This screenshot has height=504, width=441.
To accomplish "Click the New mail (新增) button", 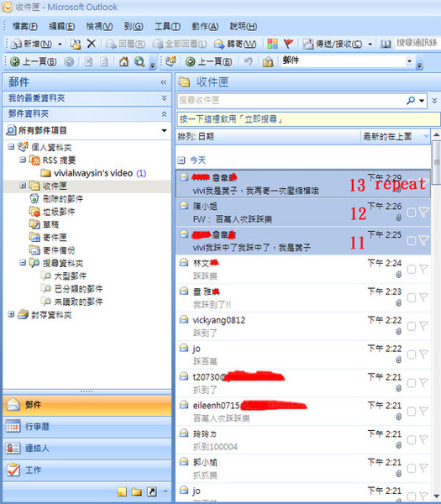I will point(32,44).
